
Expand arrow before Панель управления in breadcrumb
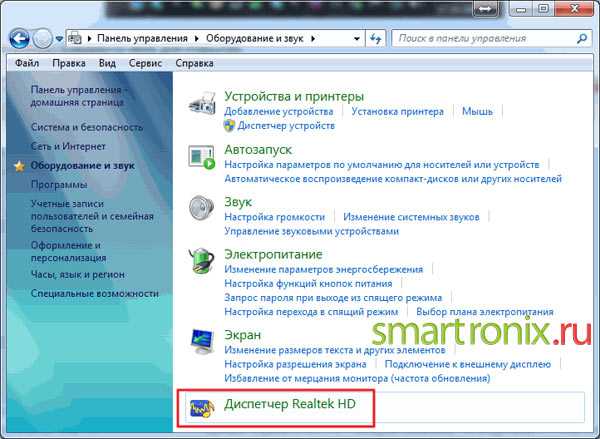point(90,39)
